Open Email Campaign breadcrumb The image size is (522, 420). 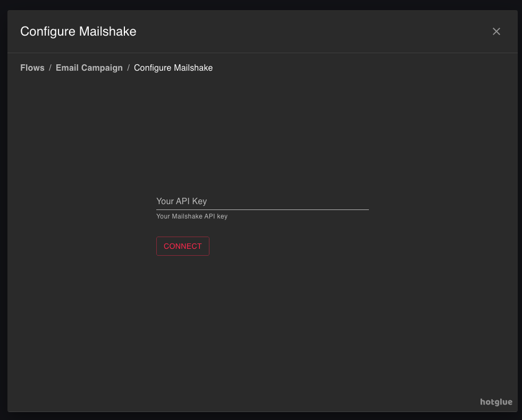(89, 68)
